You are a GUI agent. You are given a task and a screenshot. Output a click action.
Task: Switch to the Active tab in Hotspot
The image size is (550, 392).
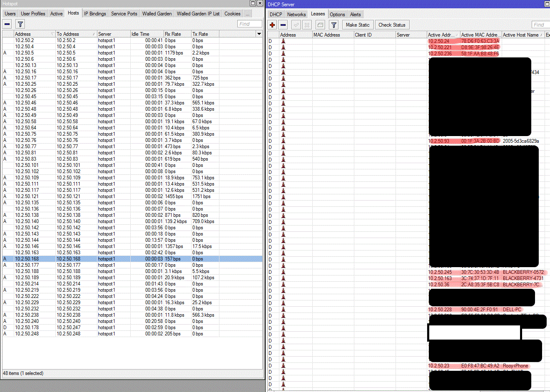[56, 14]
